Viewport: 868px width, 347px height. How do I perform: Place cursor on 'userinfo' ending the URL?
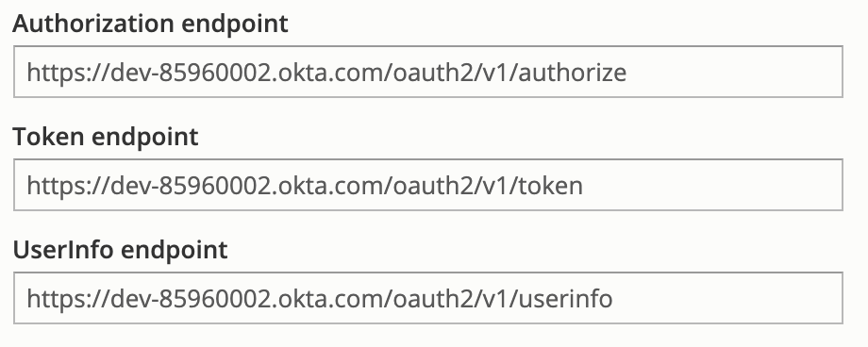pyautogui.click(x=565, y=298)
